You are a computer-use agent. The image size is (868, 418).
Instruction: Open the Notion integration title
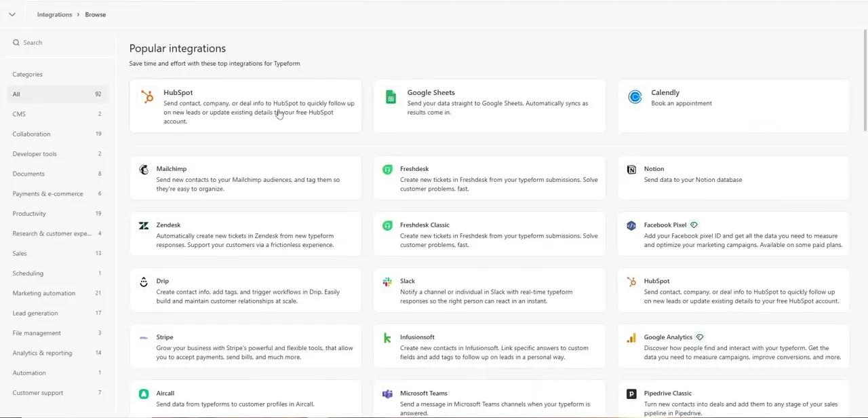pyautogui.click(x=654, y=169)
